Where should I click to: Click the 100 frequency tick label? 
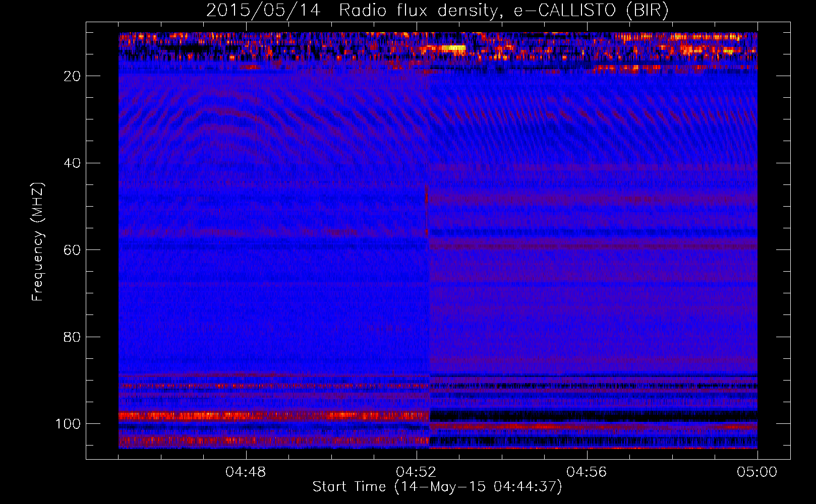click(x=68, y=424)
